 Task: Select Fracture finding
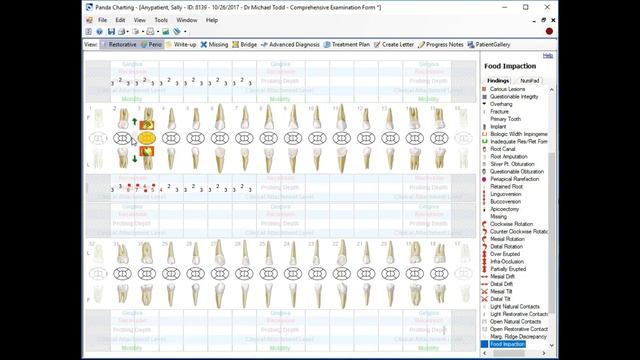[499, 111]
